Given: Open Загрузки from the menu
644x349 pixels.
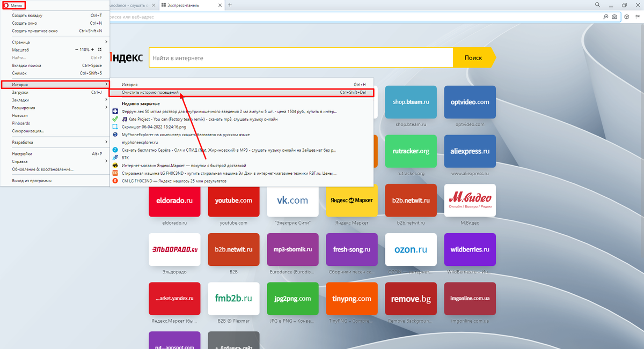Looking at the screenshot, I should click(x=55, y=92).
